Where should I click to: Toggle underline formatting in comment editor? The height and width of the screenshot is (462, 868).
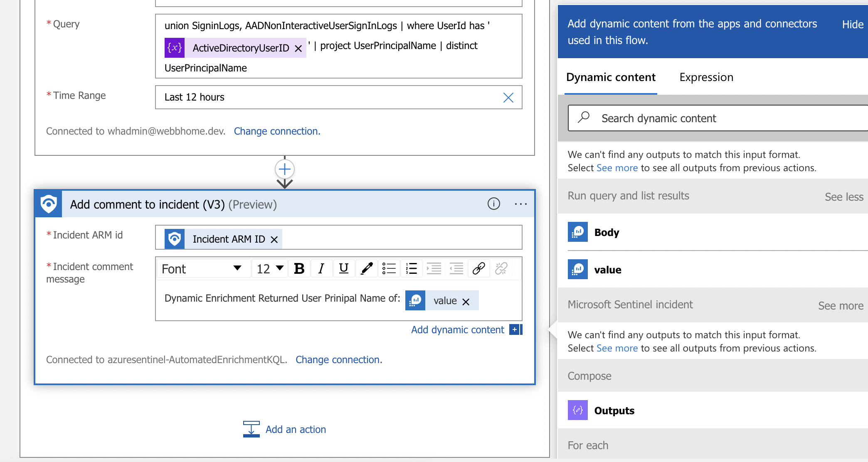343,269
